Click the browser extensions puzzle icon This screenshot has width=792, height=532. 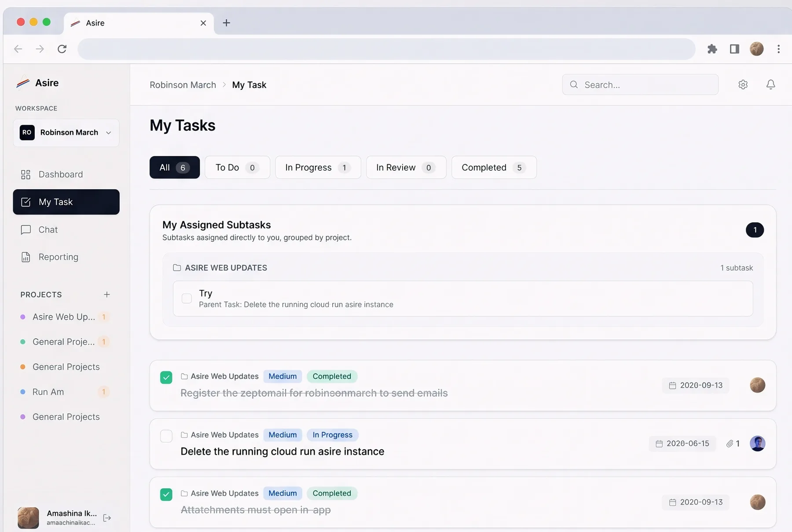[x=712, y=49]
